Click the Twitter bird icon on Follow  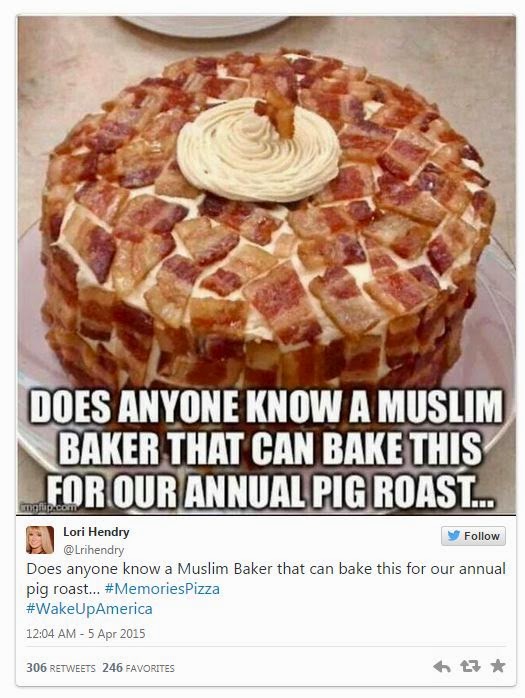(453, 536)
